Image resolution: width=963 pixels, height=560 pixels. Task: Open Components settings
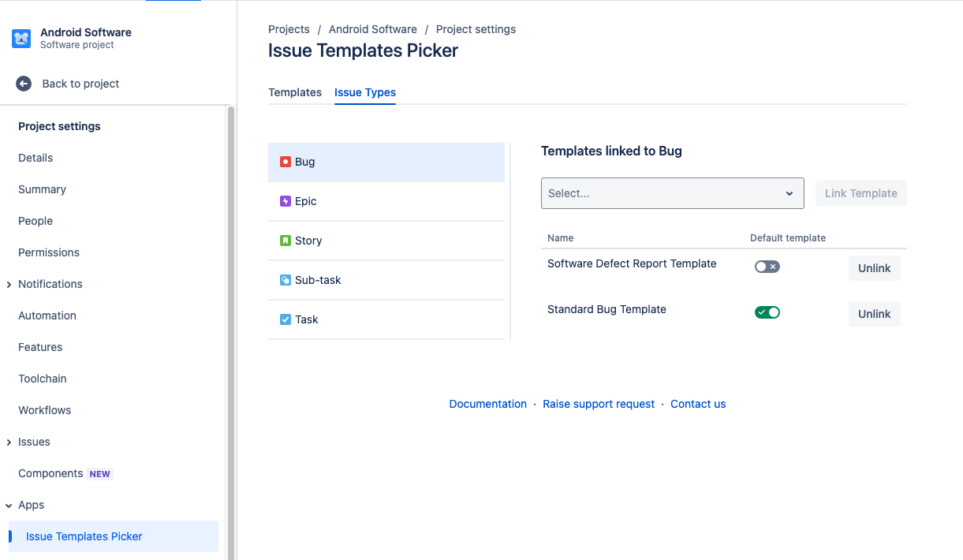(x=50, y=473)
